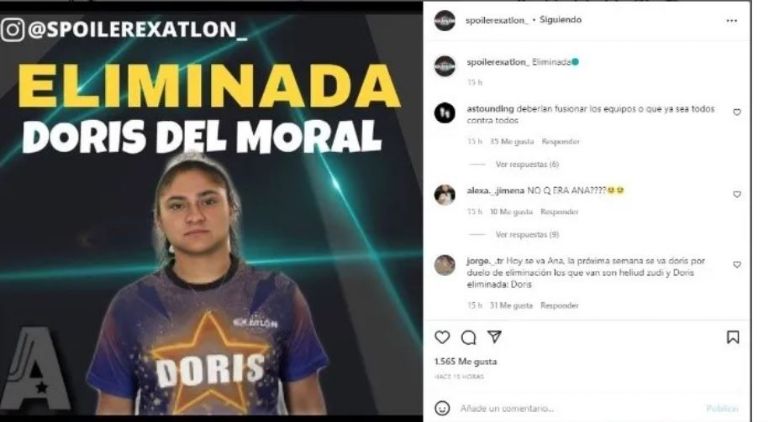Click Responder under astounding's comment

pyautogui.click(x=560, y=141)
